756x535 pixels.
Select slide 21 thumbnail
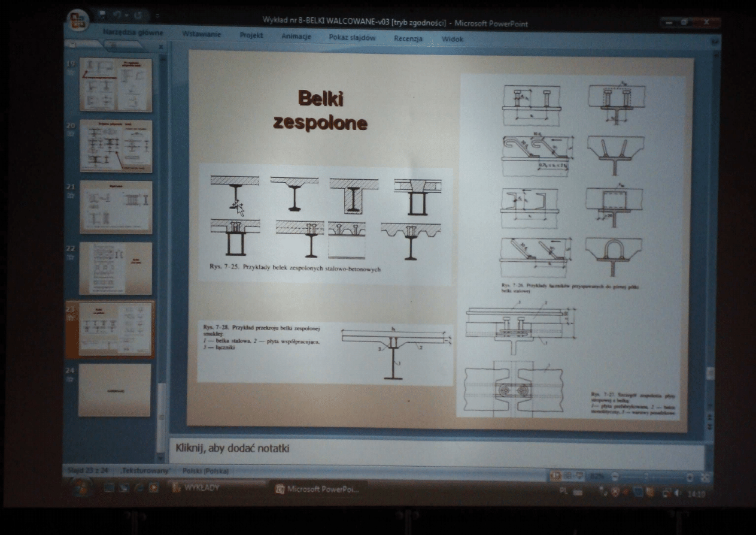[x=116, y=207]
